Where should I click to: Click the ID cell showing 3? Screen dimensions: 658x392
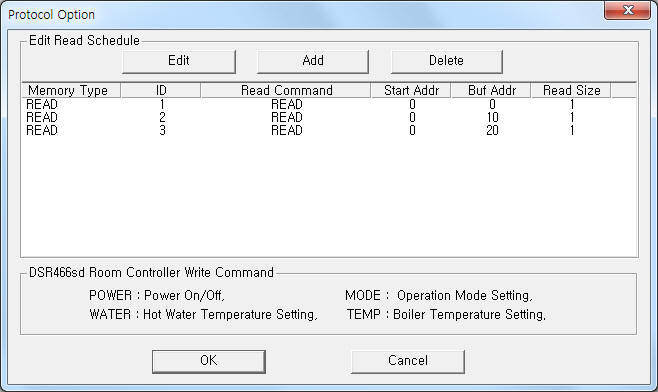pos(162,131)
